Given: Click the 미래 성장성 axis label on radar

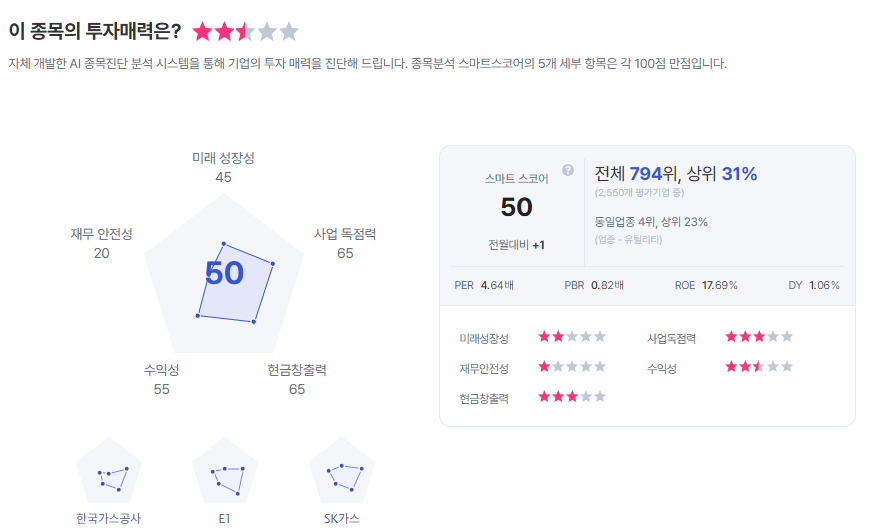Looking at the screenshot, I should coord(223,158).
